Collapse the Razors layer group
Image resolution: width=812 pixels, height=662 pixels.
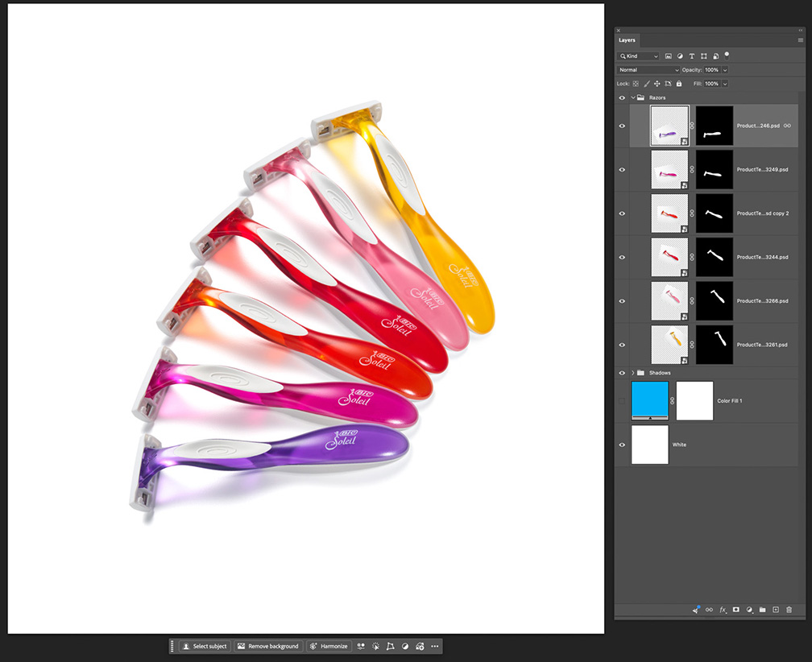(633, 97)
